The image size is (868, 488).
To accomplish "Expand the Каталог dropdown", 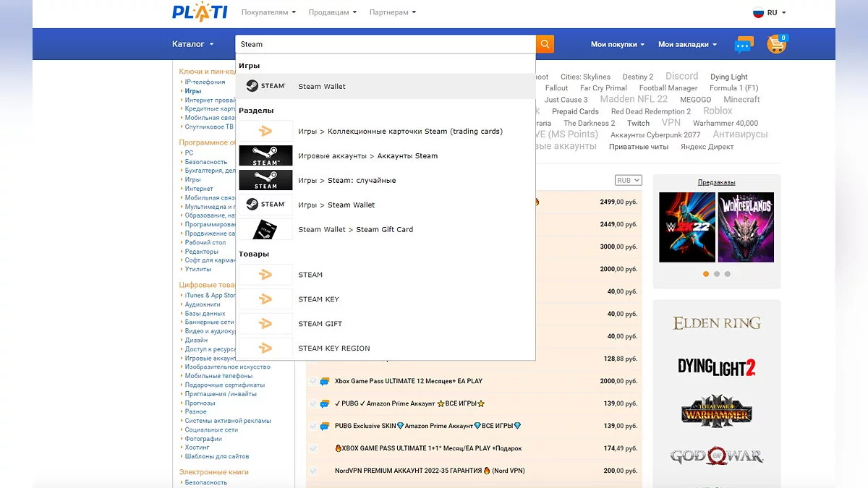I will (x=193, y=44).
